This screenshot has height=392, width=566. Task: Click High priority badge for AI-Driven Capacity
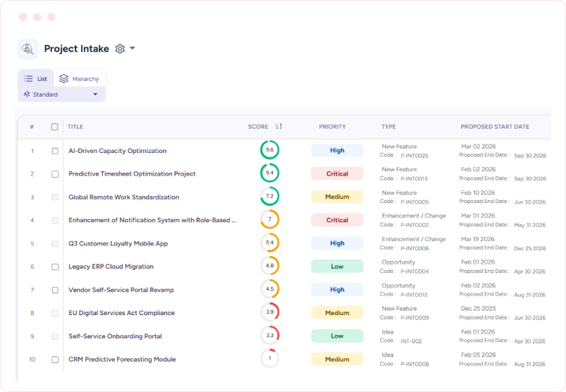[x=337, y=150]
